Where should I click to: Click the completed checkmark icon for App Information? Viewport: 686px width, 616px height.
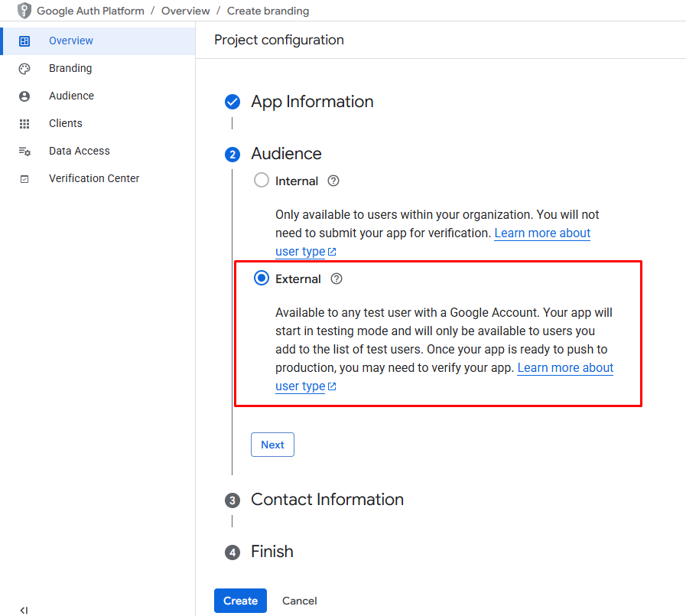[x=232, y=102]
